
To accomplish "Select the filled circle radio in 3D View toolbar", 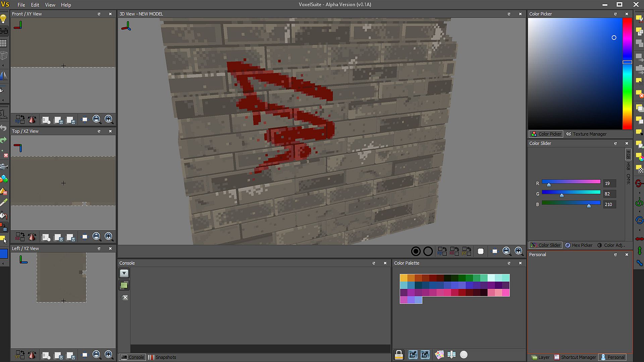I will 416,251.
